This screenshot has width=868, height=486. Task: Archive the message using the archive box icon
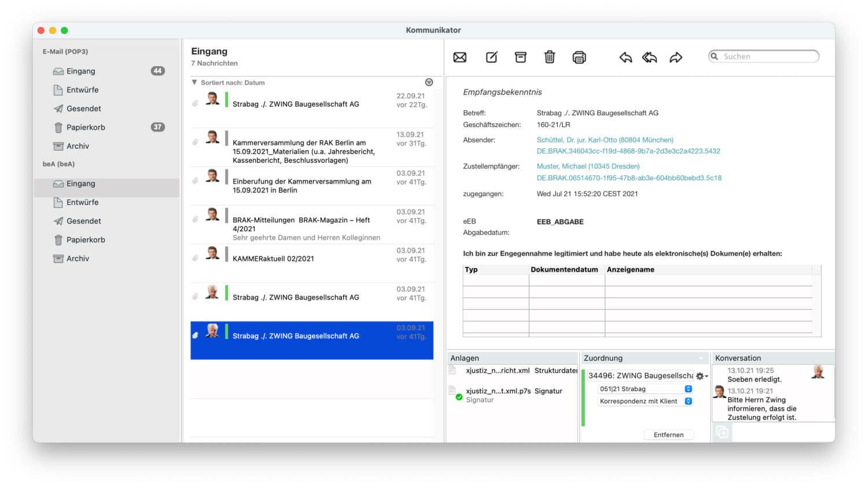point(520,57)
